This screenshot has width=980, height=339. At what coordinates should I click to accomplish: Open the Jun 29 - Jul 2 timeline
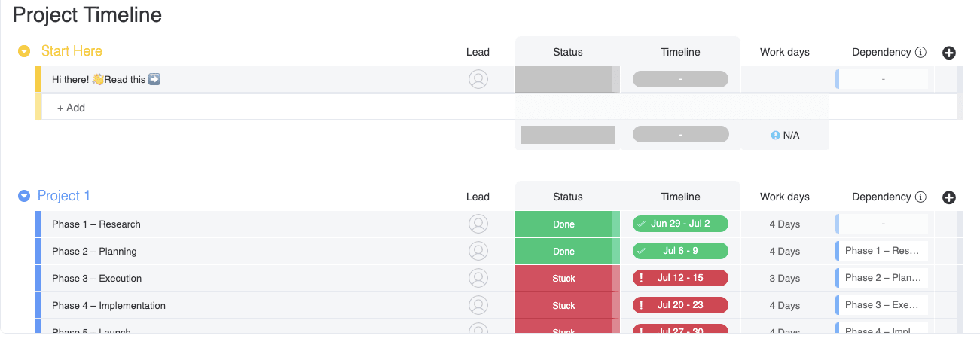pos(680,224)
